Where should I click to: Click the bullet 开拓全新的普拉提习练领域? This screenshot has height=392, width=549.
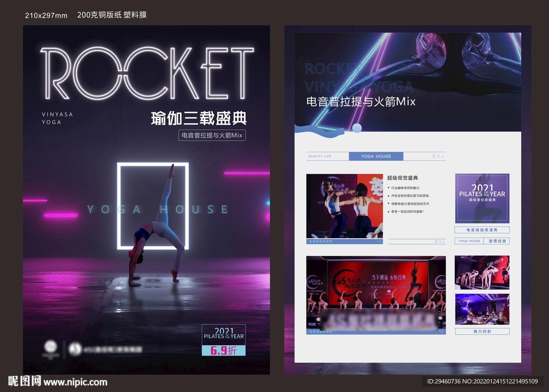tap(410, 196)
